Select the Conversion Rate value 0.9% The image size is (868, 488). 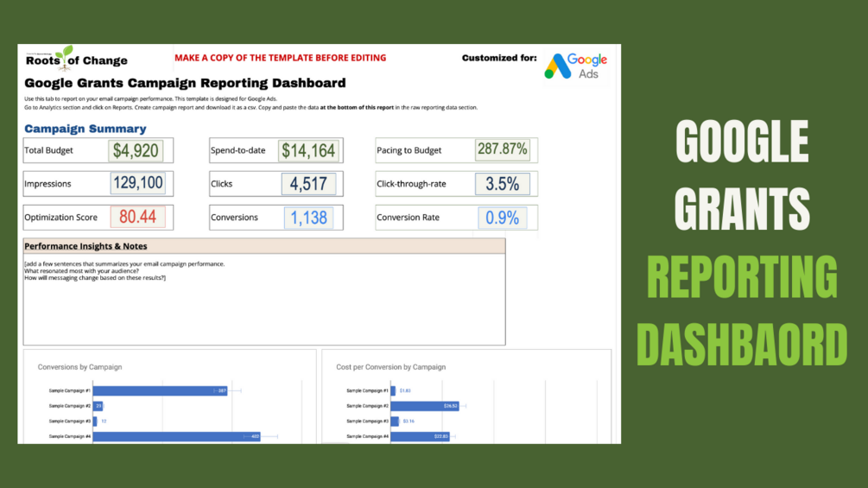502,218
